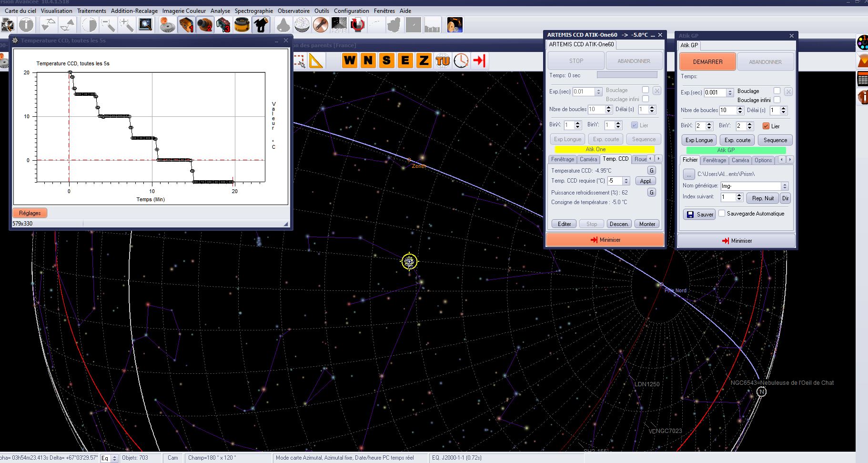The width and height of the screenshot is (868, 463).
Task: Click the camera 2 toolbar icon
Action: point(205,25)
